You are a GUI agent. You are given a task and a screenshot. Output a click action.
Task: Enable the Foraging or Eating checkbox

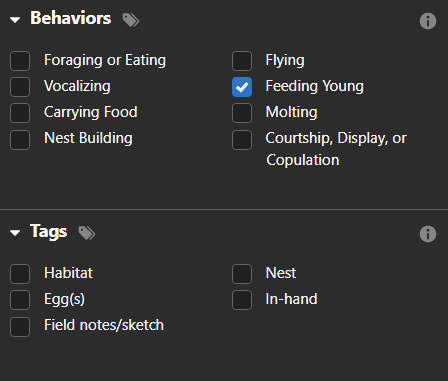(x=20, y=61)
